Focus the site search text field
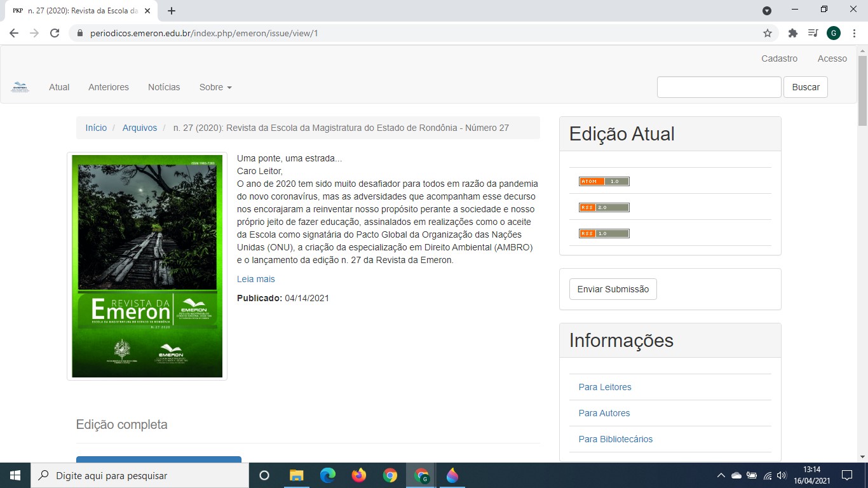Viewport: 868px width, 488px height. tap(719, 87)
